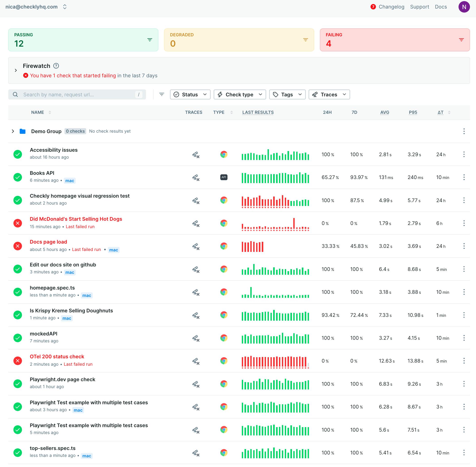Click the Chrome browser icon for Checkly homepage test
Image resolution: width=476 pixels, height=467 pixels.
223,200
